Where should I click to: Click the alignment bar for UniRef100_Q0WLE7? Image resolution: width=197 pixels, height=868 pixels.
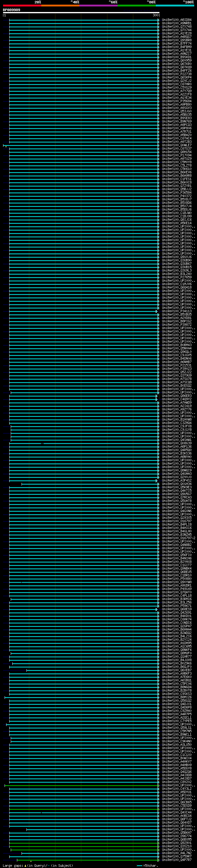pyautogui.click(x=81, y=145)
